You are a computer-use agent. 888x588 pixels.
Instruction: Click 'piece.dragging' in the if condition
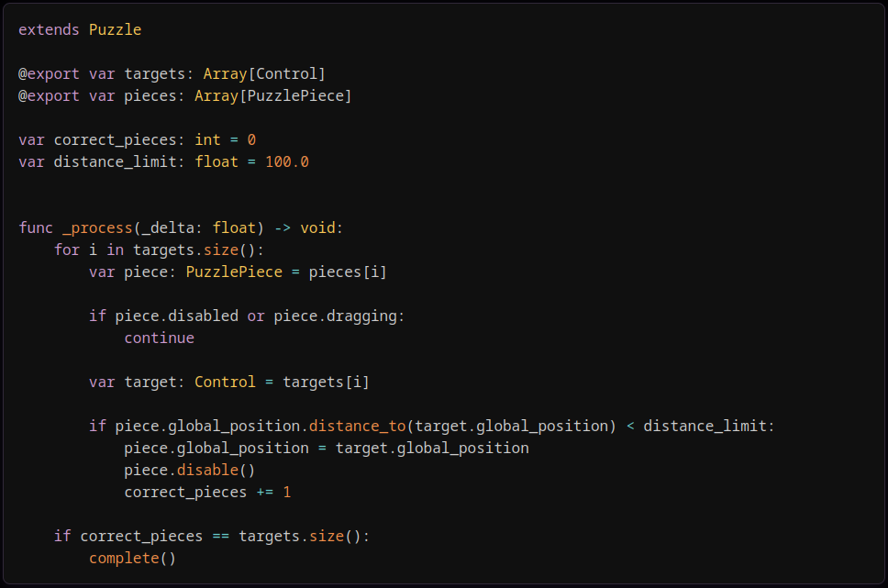click(335, 316)
